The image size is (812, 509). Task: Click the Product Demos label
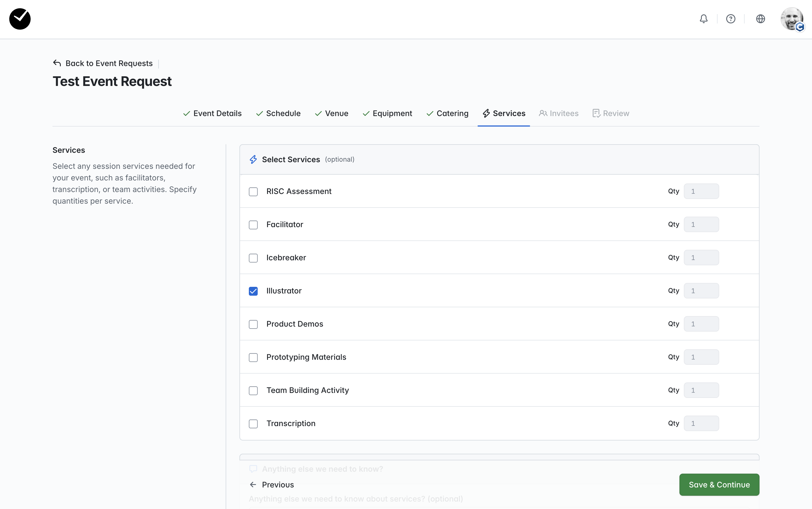tap(295, 324)
